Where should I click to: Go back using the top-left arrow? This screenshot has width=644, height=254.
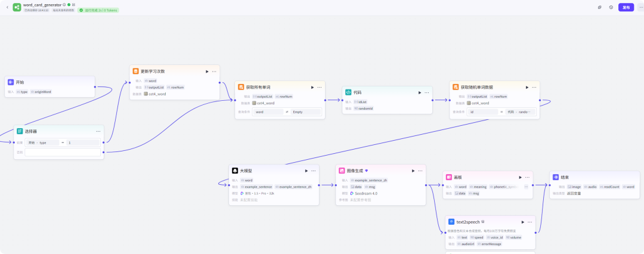(x=7, y=7)
